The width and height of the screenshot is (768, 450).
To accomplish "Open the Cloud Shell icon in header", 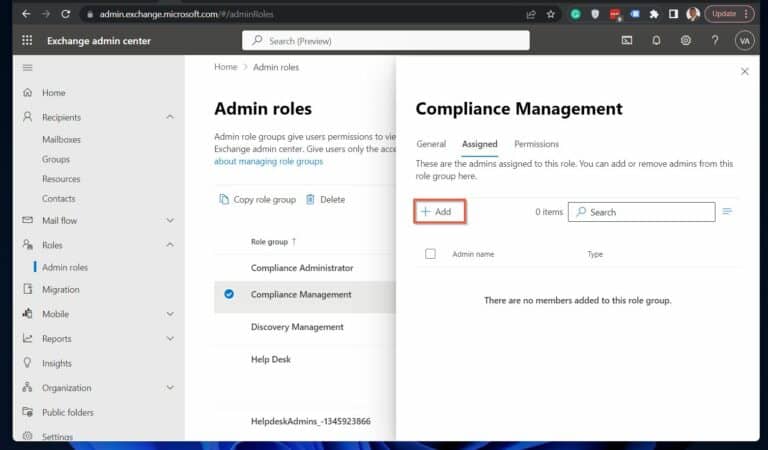I will tap(627, 41).
